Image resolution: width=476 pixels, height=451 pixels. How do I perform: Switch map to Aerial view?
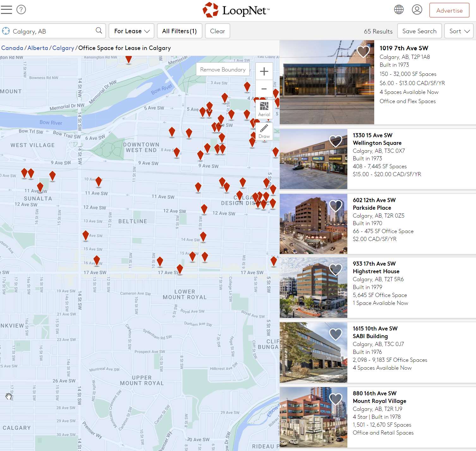pyautogui.click(x=264, y=109)
